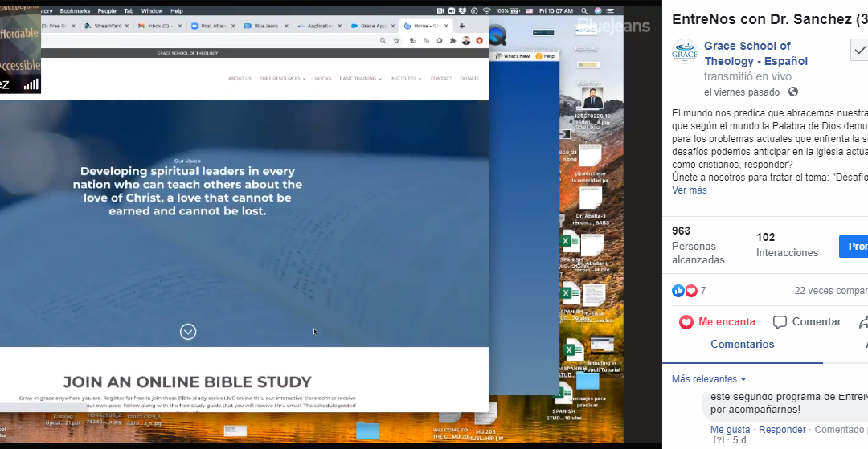Click the Wi-Fi icon in menu bar
The height and width of the screenshot is (449, 868).
[486, 10]
